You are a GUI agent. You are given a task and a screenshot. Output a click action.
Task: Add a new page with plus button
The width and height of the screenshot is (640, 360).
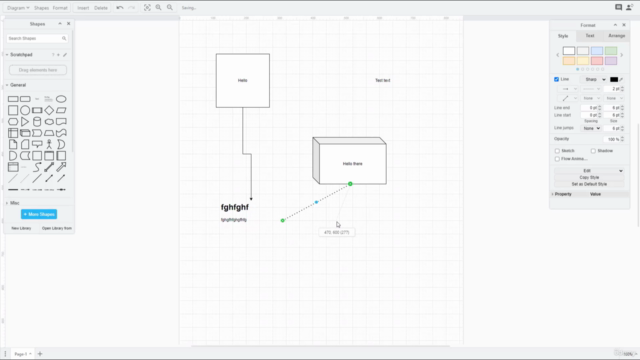40,354
